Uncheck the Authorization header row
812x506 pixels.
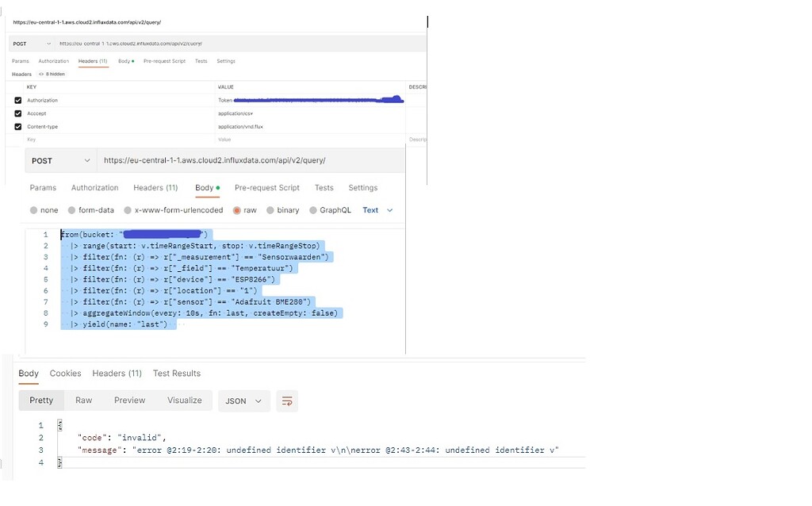[17, 100]
